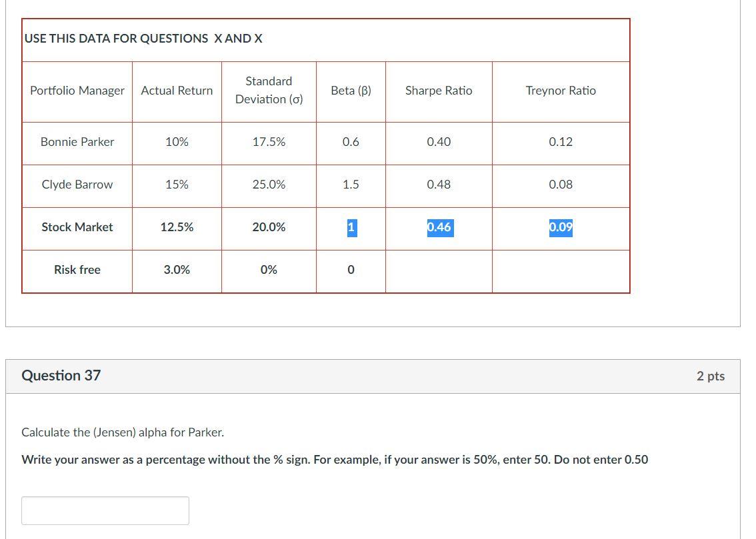The height and width of the screenshot is (539, 756).
Task: Click the 'Actual Return' column header
Action: pos(177,91)
